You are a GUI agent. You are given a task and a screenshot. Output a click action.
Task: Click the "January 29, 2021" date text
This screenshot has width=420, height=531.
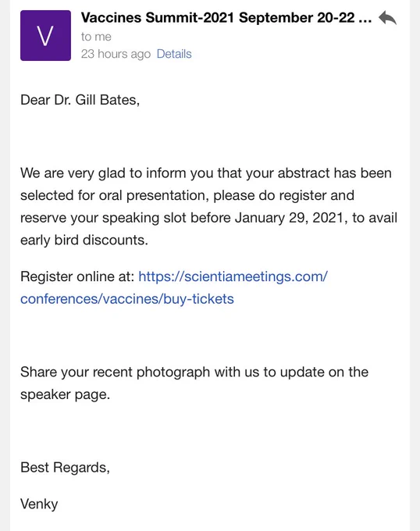(x=291, y=218)
